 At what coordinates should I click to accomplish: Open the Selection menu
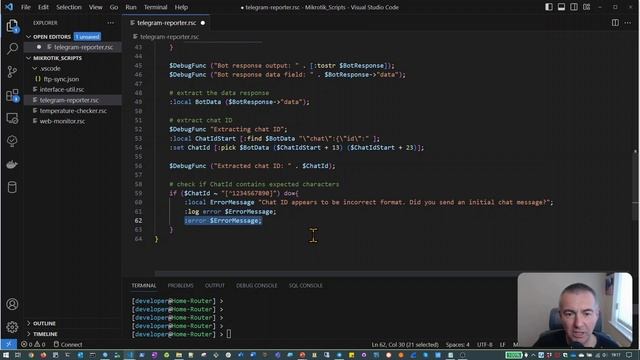pyautogui.click(x=69, y=7)
